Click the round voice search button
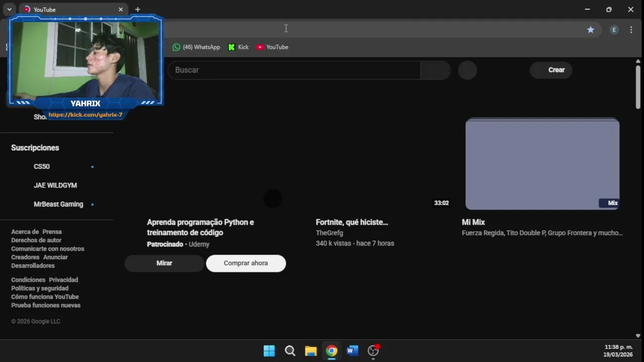Image resolution: width=644 pixels, height=362 pixels. pyautogui.click(x=467, y=70)
